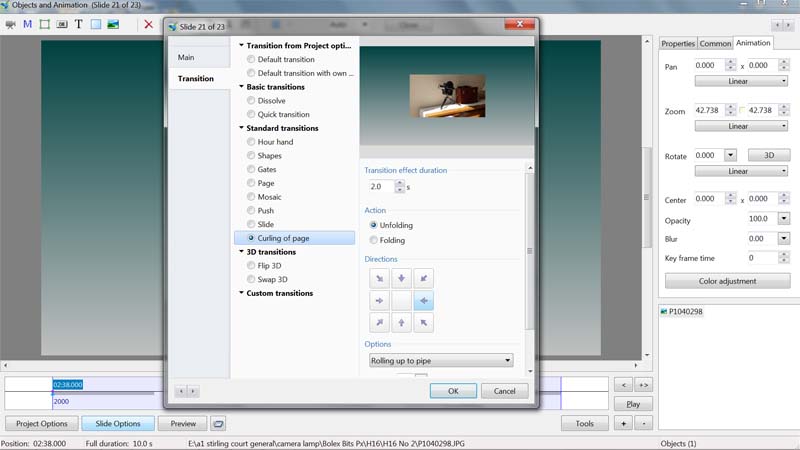Open the 'Rolling up to pipe' options dropdown
This screenshot has height=450, width=800.
(441, 360)
